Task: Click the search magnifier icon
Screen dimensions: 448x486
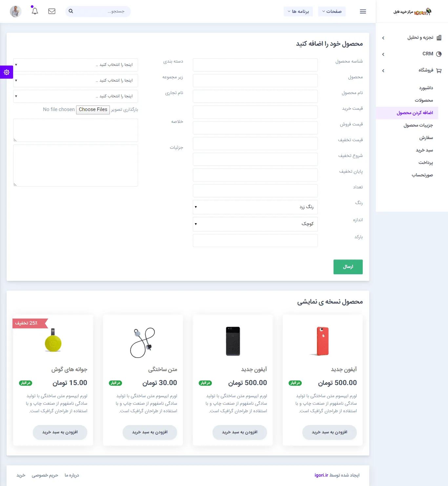Action: pos(71,11)
